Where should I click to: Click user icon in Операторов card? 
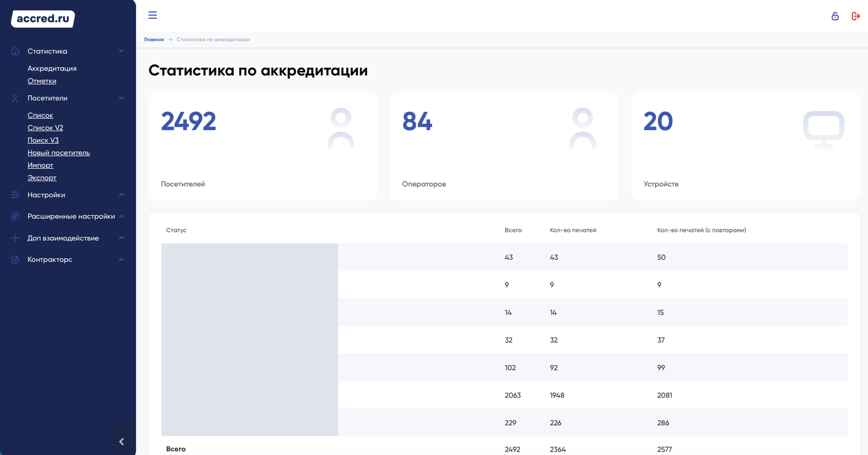click(x=583, y=129)
